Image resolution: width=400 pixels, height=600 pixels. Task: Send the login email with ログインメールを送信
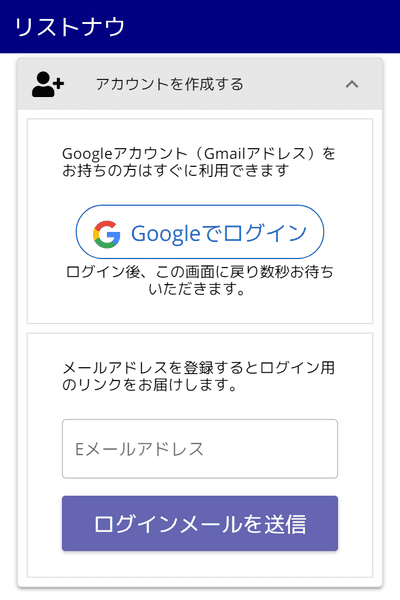(x=200, y=523)
